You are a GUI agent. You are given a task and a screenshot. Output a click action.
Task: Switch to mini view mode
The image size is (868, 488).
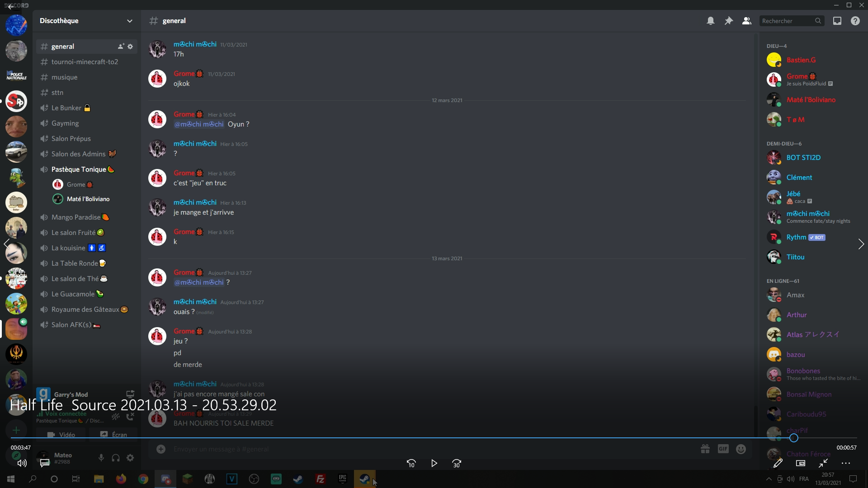(800, 463)
